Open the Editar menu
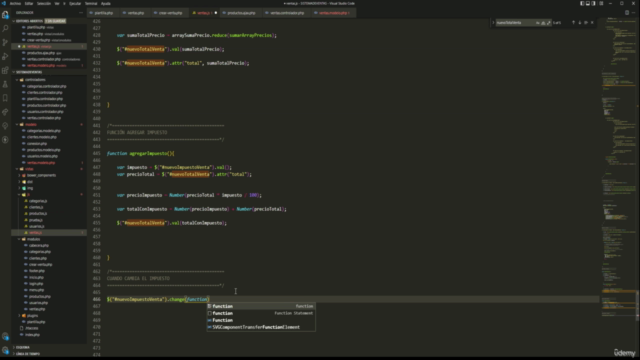This screenshot has width=640, height=360. tap(29, 3)
